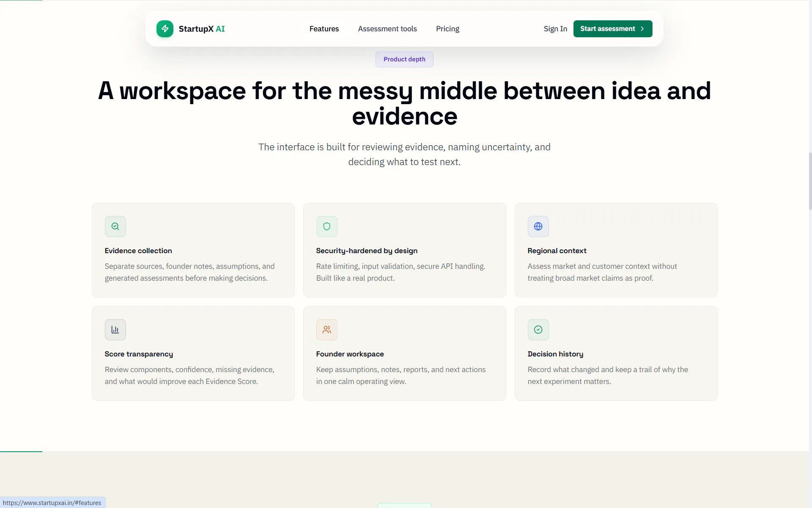The width and height of the screenshot is (812, 508).
Task: Click 'Record what changed' description text
Action: click(608, 375)
